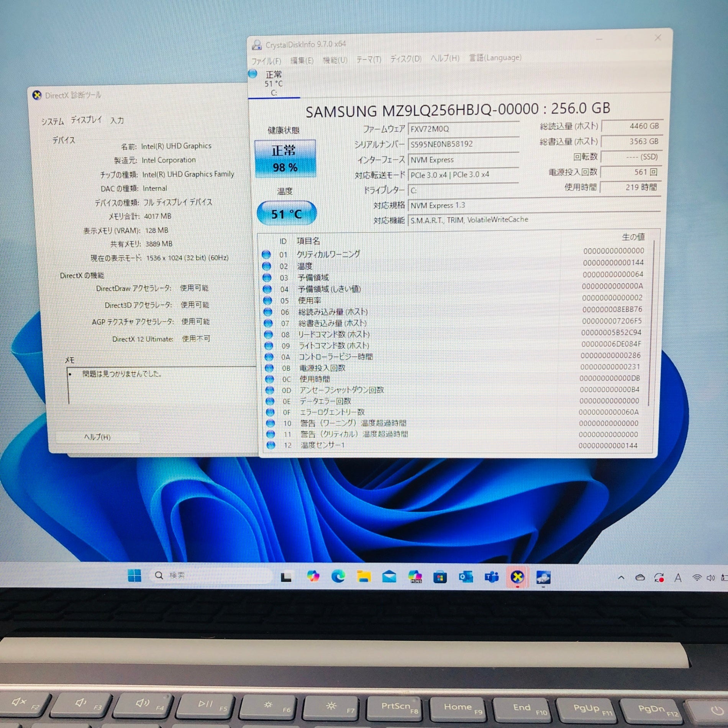Launch Microsoft Edge from the taskbar
728x728 pixels.
(x=338, y=576)
